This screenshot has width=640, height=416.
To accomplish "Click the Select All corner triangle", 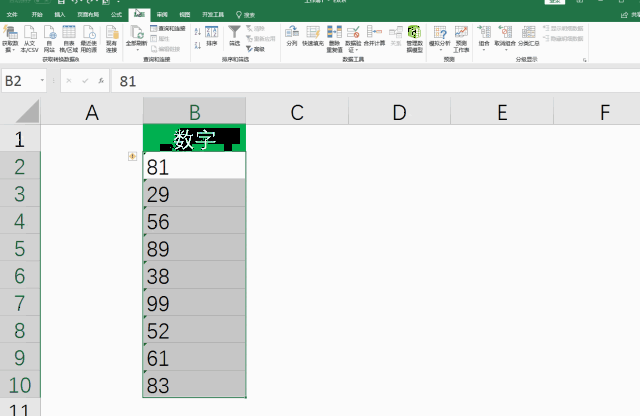I will [27, 111].
